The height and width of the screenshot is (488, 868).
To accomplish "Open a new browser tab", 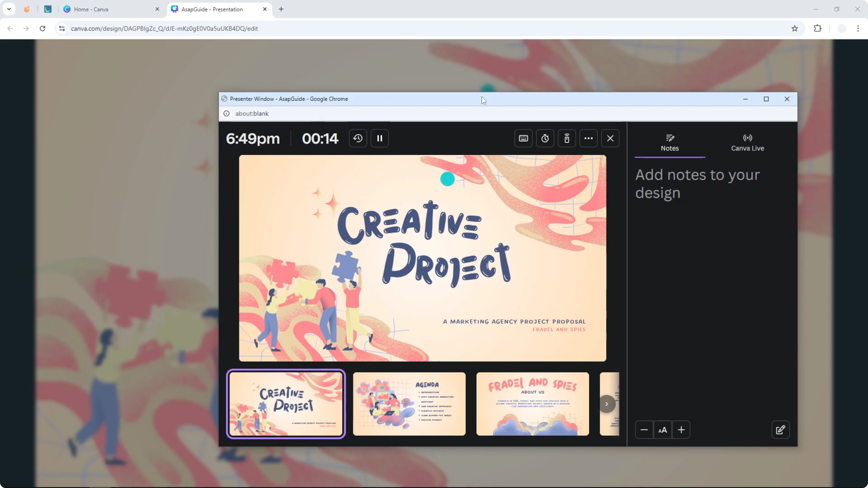I will 281,9.
